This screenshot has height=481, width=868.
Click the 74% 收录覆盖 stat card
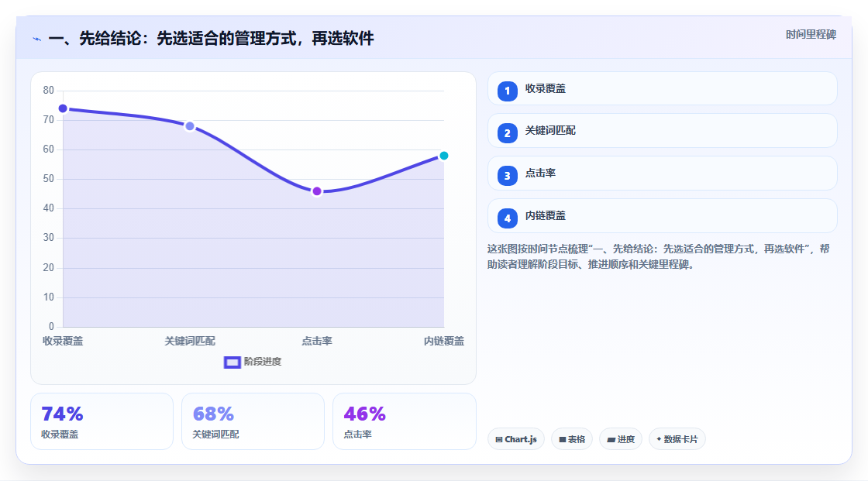[x=102, y=421]
